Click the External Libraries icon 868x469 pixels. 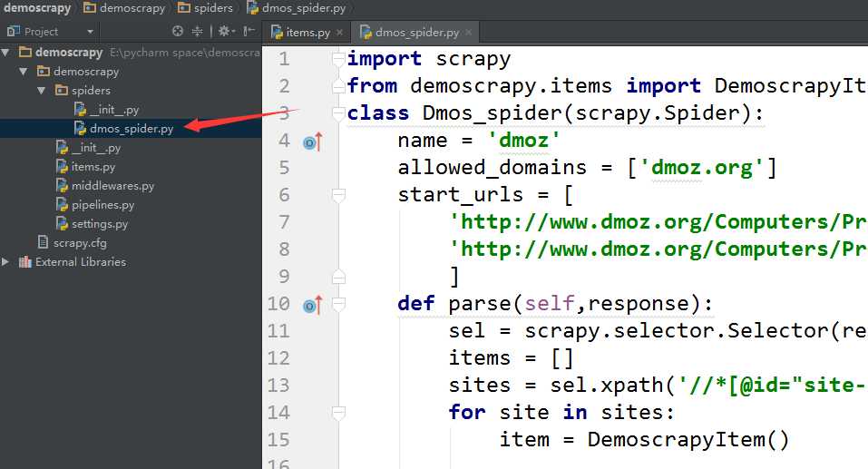pos(24,262)
